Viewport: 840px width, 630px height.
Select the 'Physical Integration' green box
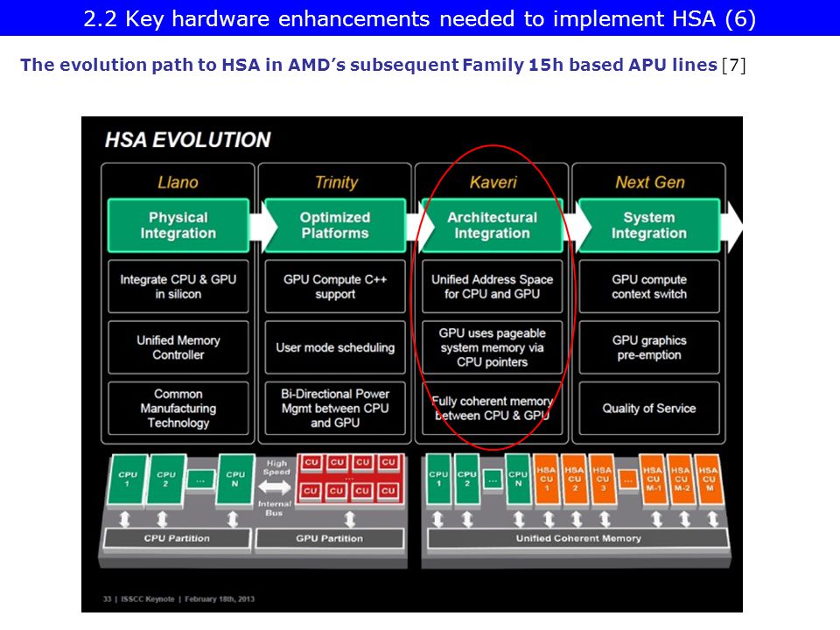click(x=178, y=225)
